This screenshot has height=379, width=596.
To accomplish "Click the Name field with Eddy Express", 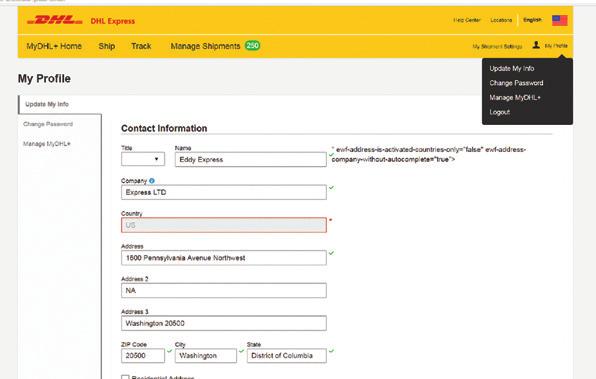I will [250, 159].
